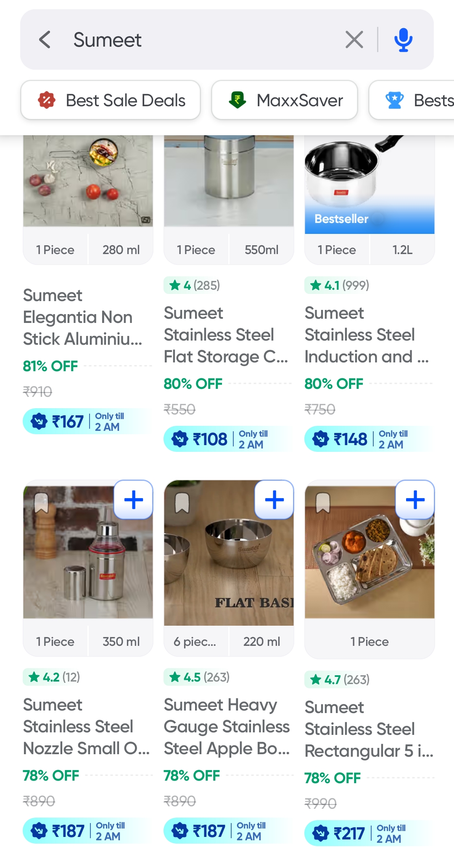Add the Nozzle Small Oil dispenser to cart
This screenshot has width=454, height=868.
pos(134,500)
